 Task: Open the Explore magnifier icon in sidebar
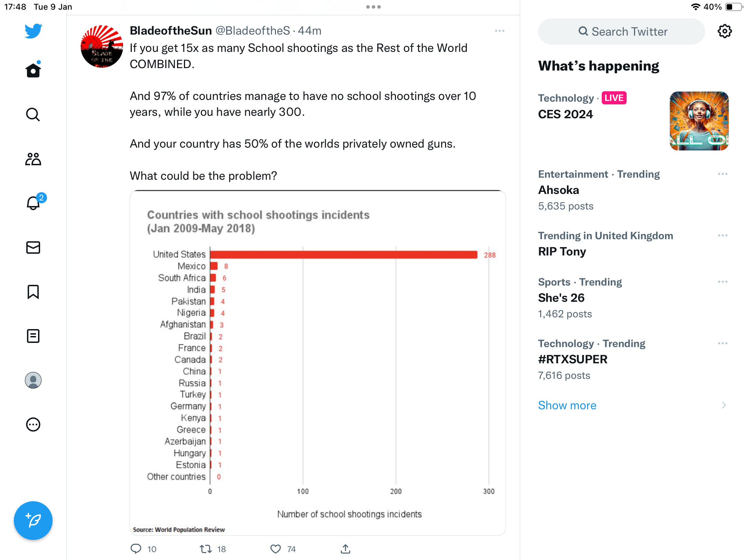tap(33, 114)
